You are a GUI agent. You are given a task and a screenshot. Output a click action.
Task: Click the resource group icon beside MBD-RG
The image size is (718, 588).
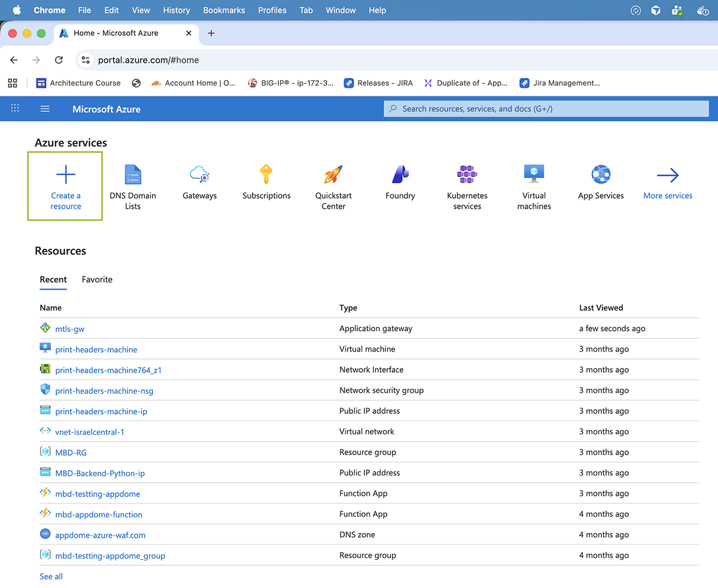pos(45,452)
